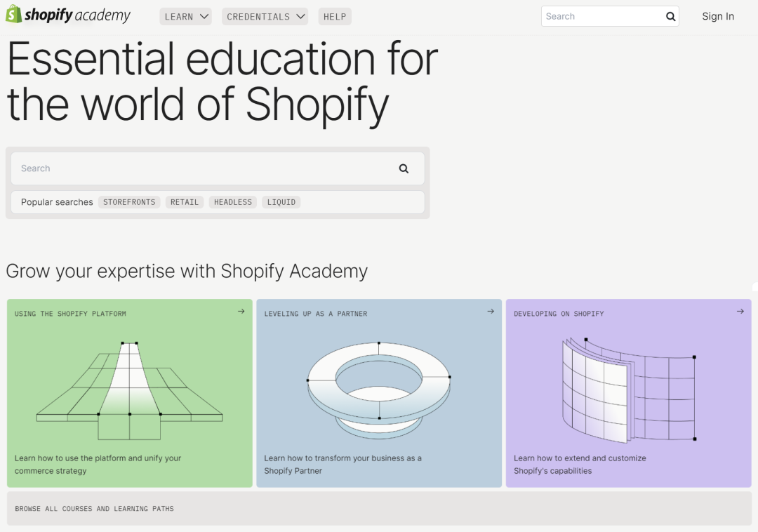Choose the Headless popular search tag
The width and height of the screenshot is (758, 532).
tap(232, 202)
